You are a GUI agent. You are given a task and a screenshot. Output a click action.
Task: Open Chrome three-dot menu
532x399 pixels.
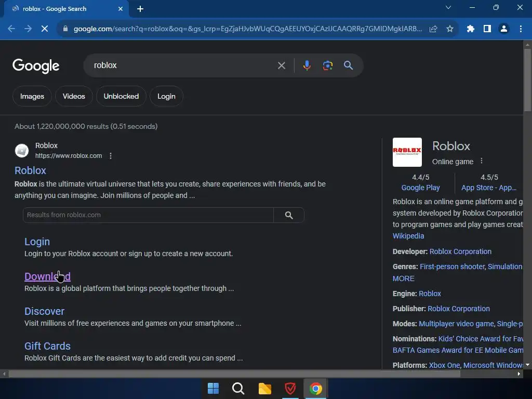tap(521, 29)
